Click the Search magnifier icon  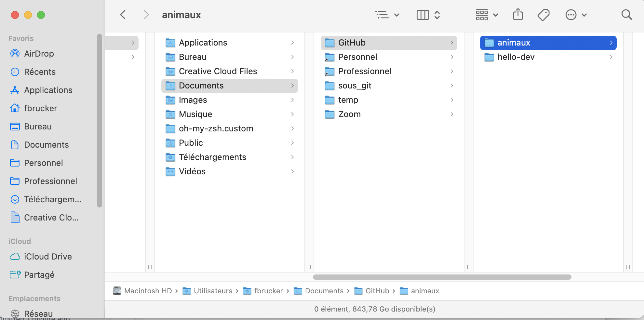coord(626,15)
